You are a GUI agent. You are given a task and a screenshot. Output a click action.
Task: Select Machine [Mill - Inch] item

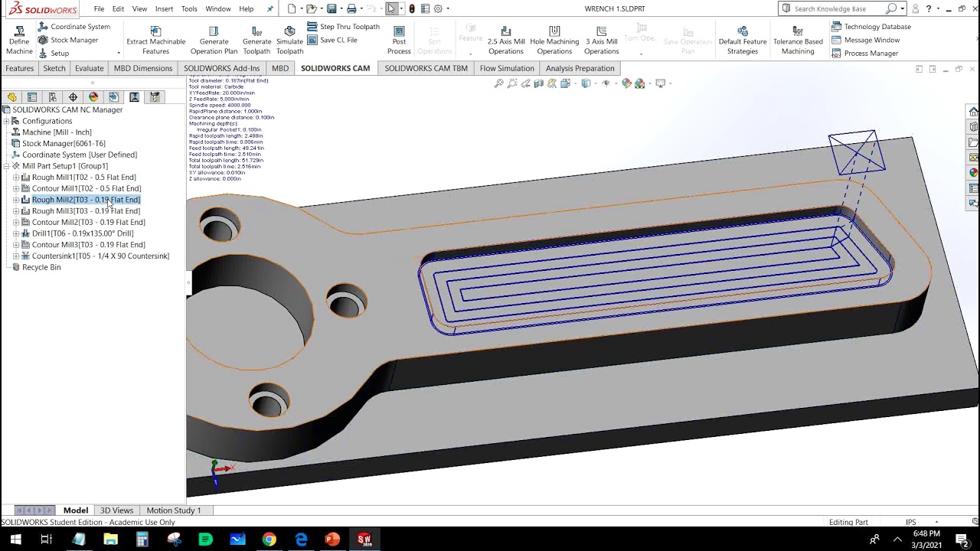coord(57,132)
